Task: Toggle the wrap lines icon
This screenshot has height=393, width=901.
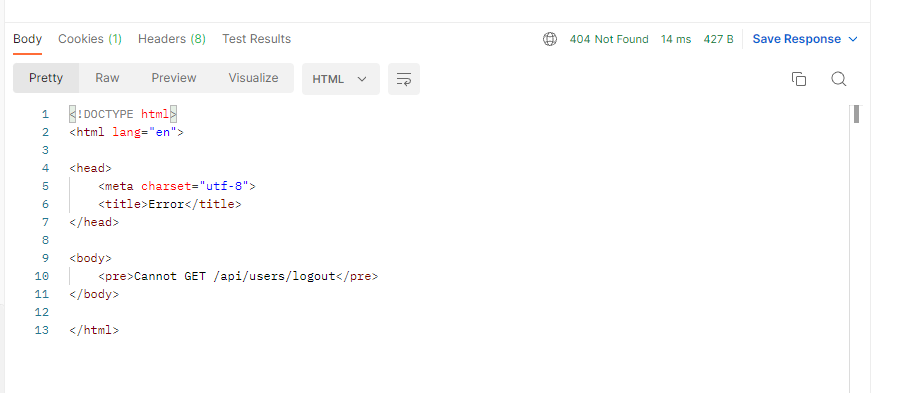Action: 404,79
